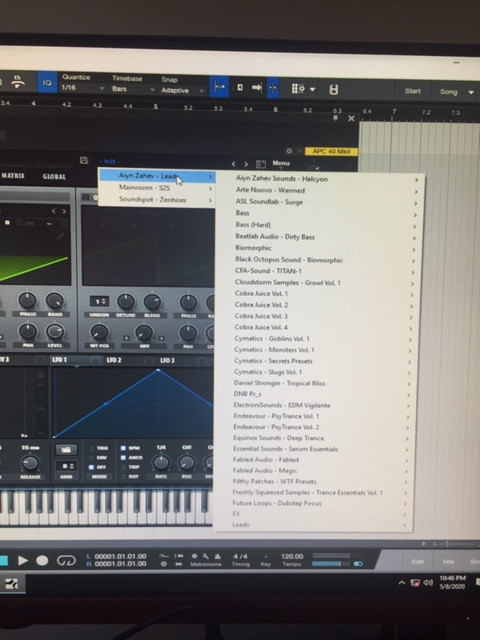This screenshot has width=480, height=640.
Task: Click the Start button at top right
Action: tap(412, 91)
